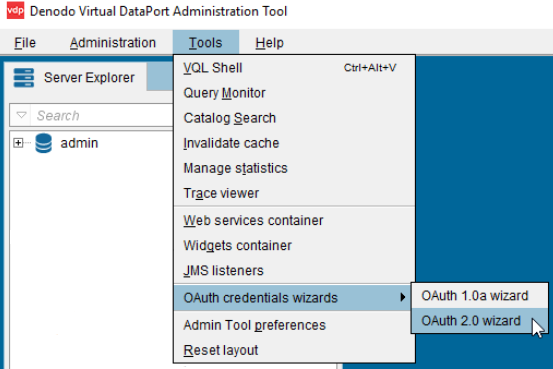This screenshot has width=553, height=369.
Task: Choose Query Monitor menu entry
Action: [x=294, y=93]
